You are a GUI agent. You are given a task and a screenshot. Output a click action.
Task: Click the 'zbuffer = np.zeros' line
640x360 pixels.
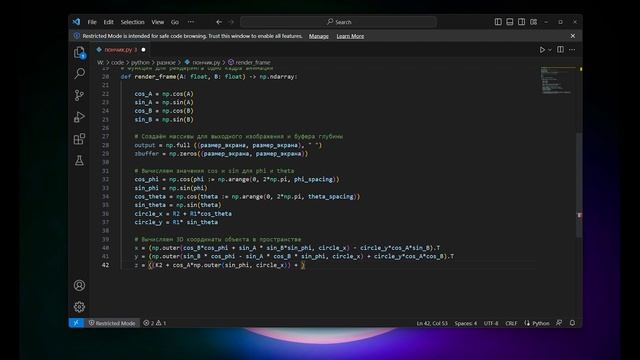click(x=222, y=154)
